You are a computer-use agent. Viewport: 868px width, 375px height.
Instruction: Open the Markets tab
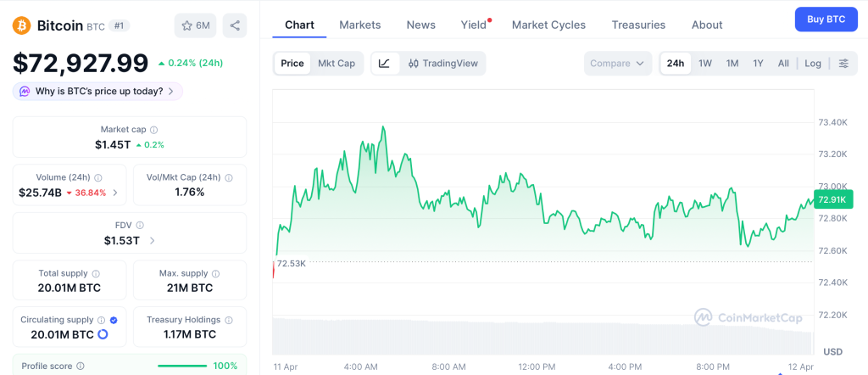tap(360, 25)
